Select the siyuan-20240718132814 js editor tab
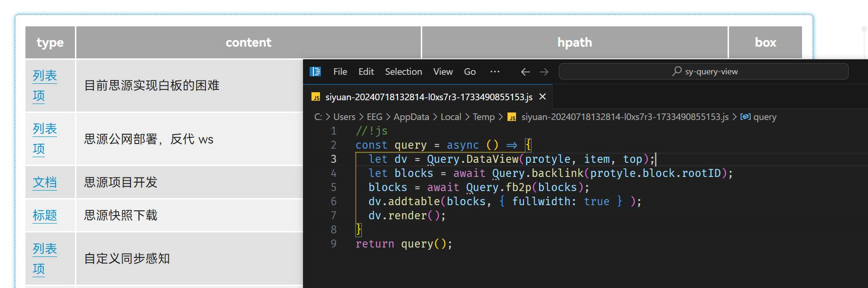The width and height of the screenshot is (868, 288). pos(428,97)
